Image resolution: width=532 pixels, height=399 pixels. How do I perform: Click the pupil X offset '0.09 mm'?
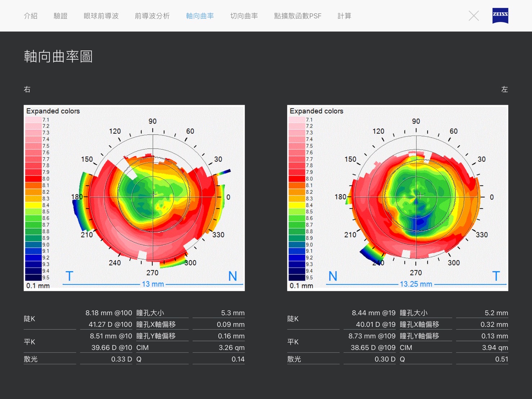pos(231,324)
